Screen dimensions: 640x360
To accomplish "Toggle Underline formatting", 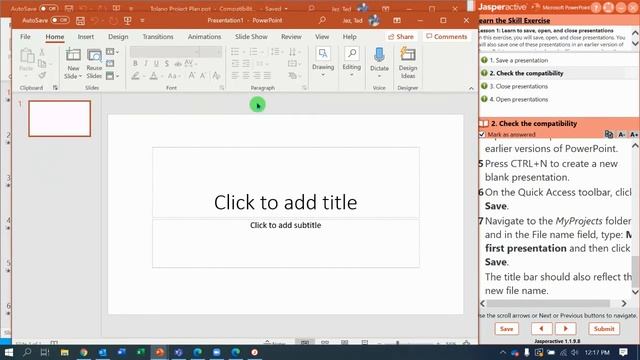I will coord(156,64).
